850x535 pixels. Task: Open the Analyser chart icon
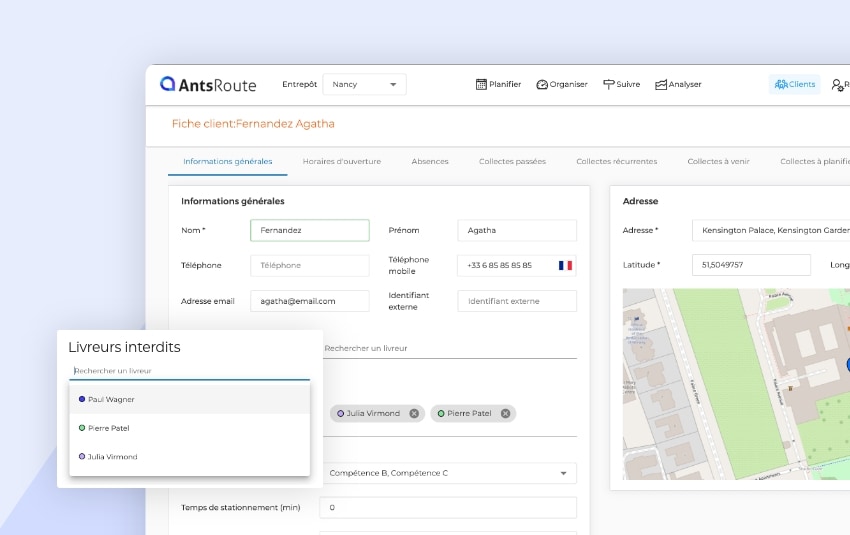coord(661,85)
